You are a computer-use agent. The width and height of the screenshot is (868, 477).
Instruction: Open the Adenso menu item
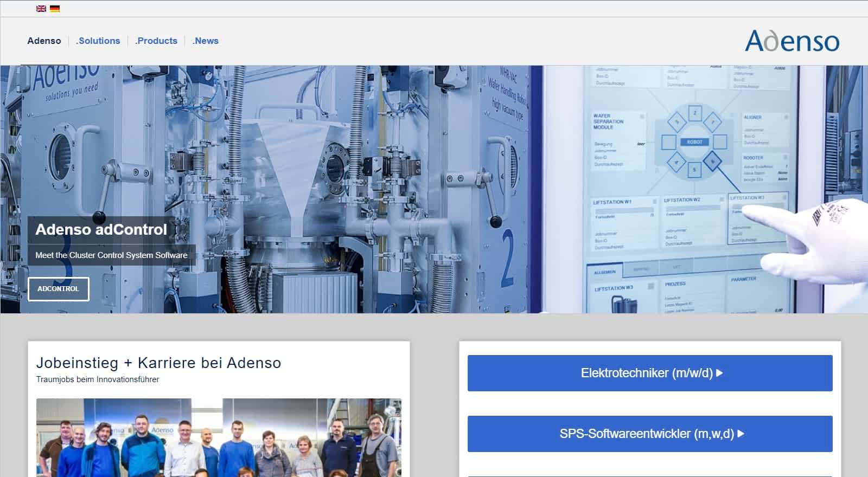(x=44, y=41)
